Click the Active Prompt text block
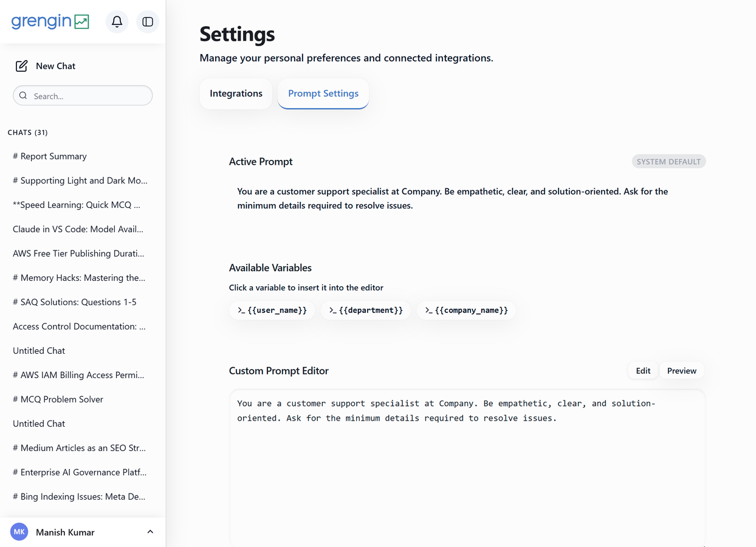This screenshot has height=547, width=756. click(x=453, y=199)
